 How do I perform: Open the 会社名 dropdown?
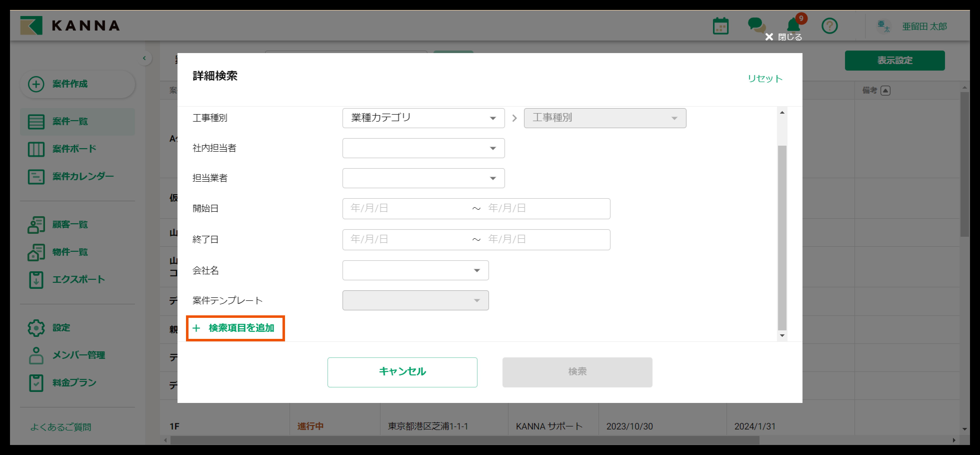tap(415, 270)
